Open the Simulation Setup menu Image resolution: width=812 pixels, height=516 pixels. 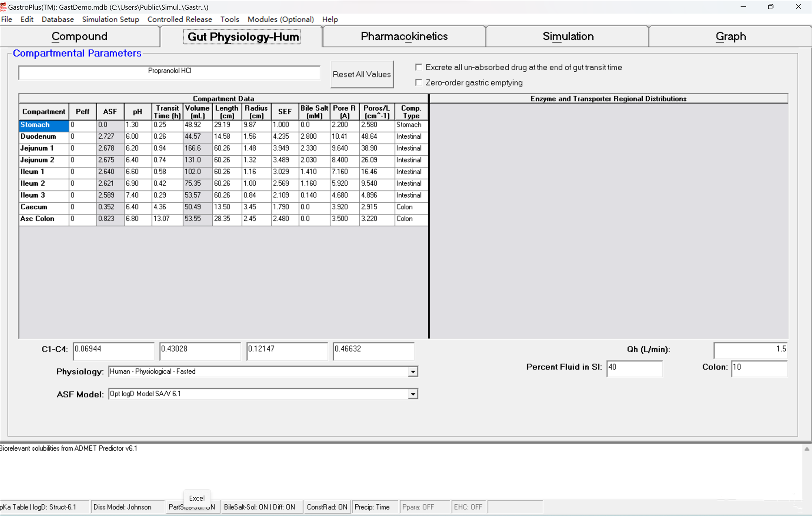[x=110, y=19]
